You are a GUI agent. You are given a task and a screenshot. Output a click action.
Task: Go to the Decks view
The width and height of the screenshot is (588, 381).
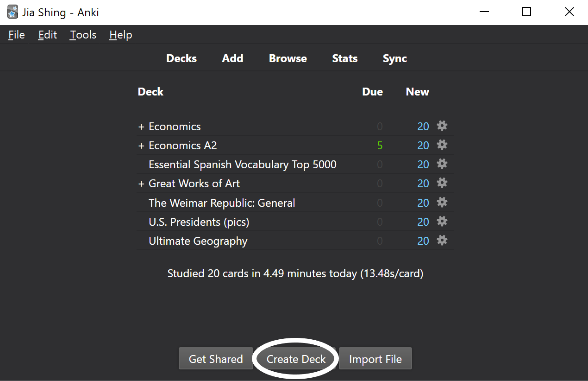[x=181, y=58]
